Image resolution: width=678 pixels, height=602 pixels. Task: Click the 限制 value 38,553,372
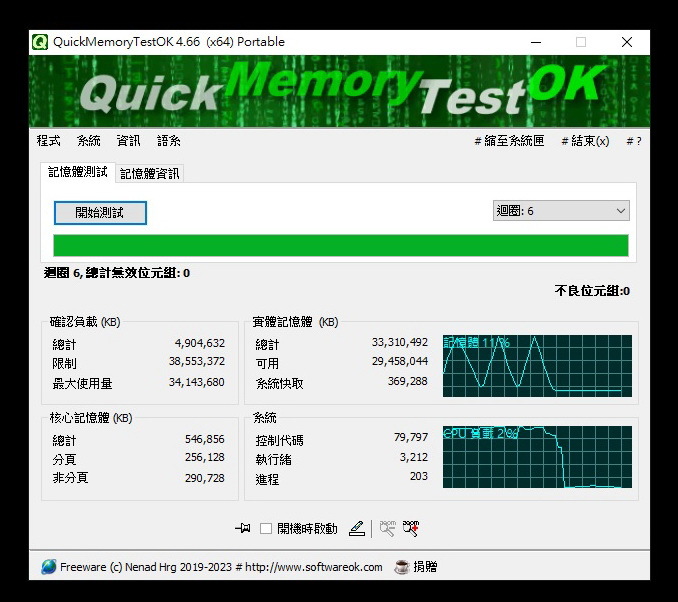tap(197, 361)
